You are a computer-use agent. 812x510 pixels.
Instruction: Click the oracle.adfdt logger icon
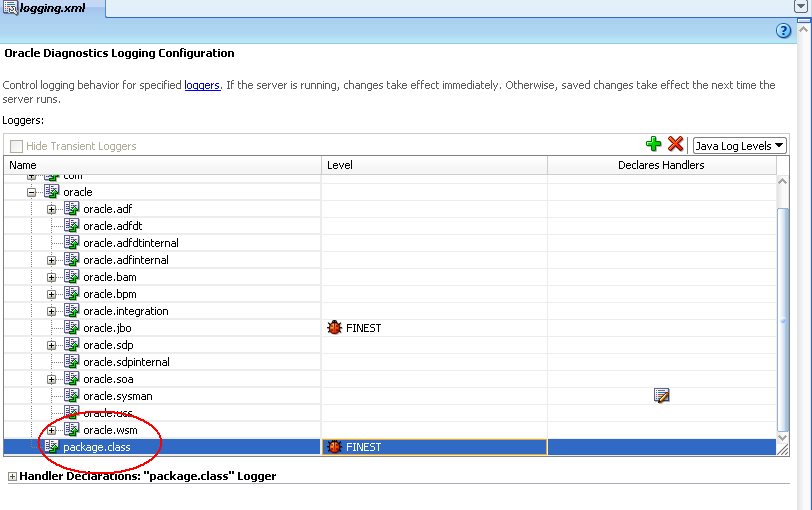pos(71,226)
